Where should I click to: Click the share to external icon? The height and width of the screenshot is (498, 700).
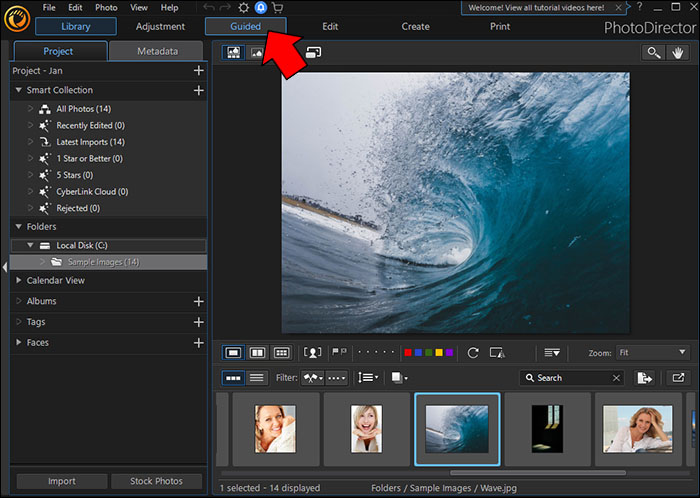(x=677, y=378)
